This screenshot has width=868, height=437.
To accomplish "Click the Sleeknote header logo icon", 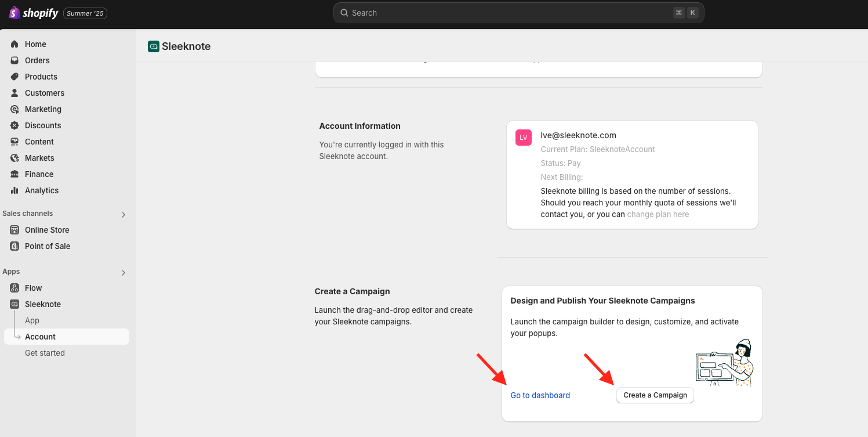I will pyautogui.click(x=154, y=46).
